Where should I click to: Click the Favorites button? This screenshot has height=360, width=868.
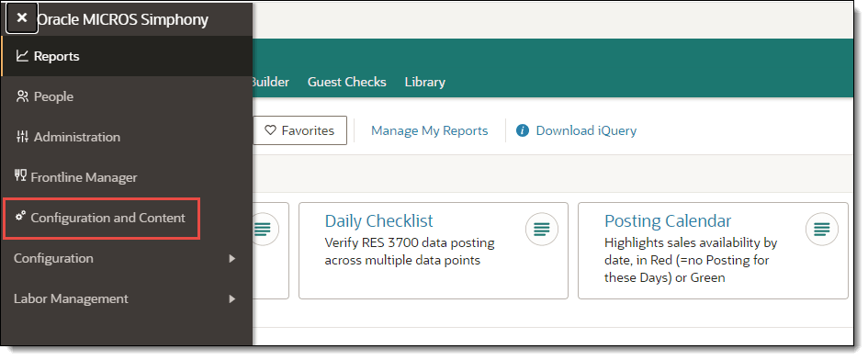(x=300, y=130)
